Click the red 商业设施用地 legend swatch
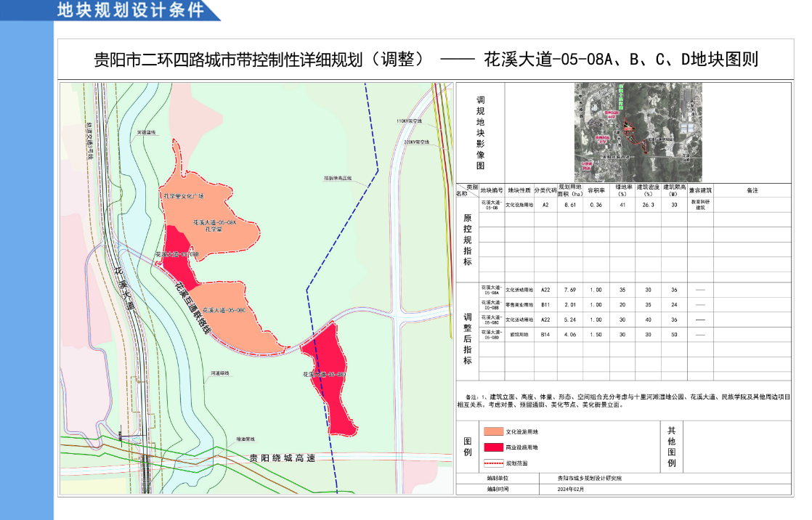Screen dimensions: 812x520 [x=493, y=447]
